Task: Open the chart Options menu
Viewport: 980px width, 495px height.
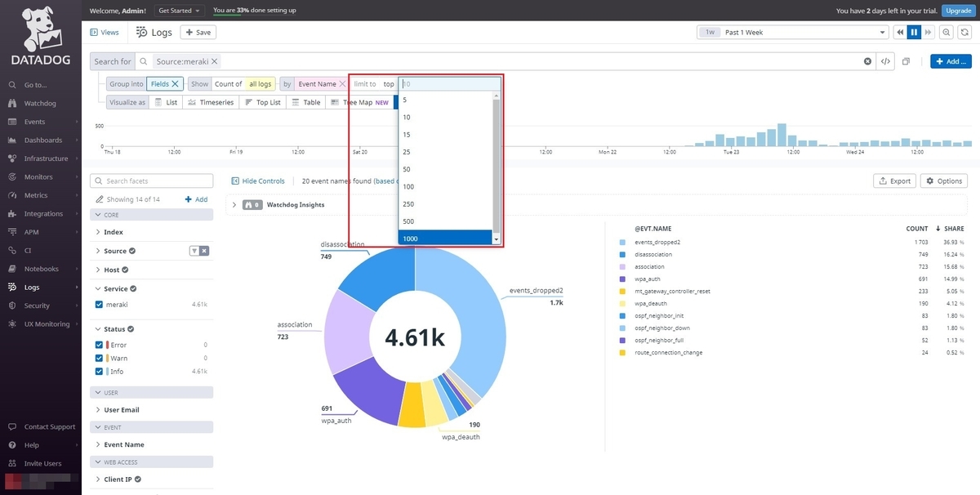Action: [944, 181]
